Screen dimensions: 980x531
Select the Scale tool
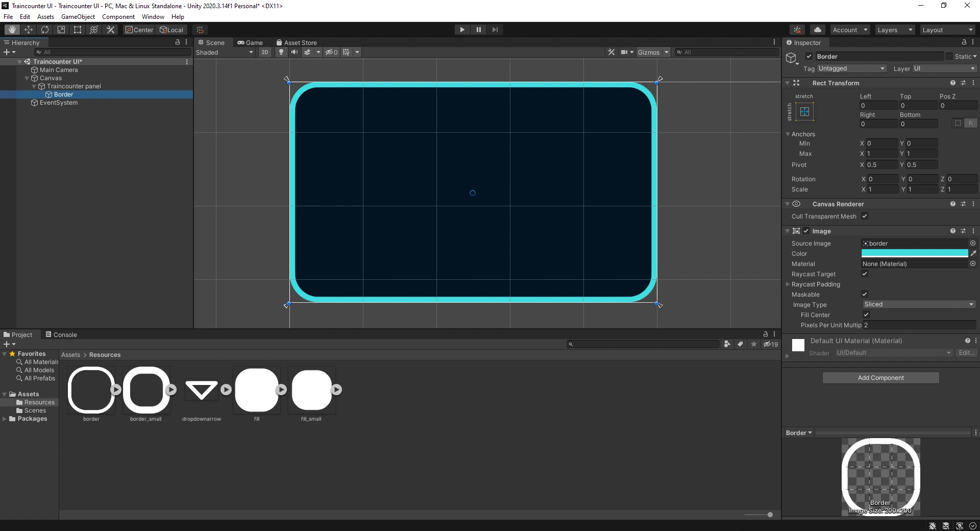[61, 30]
